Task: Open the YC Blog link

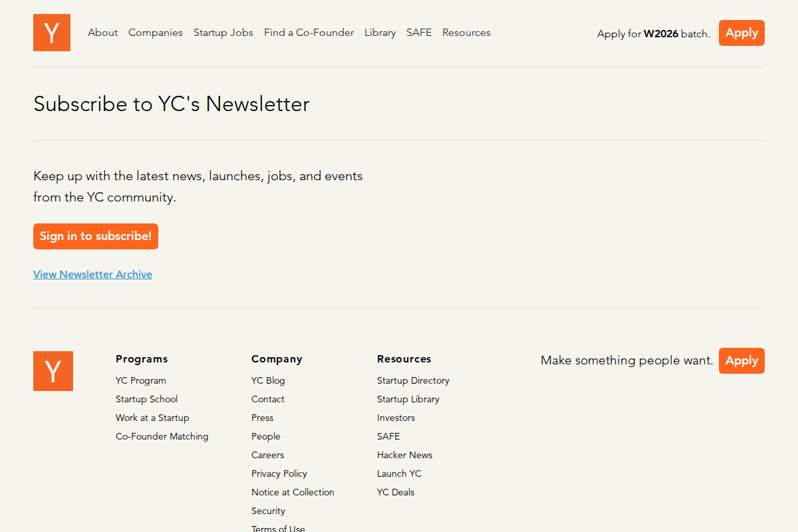Action: pyautogui.click(x=268, y=380)
